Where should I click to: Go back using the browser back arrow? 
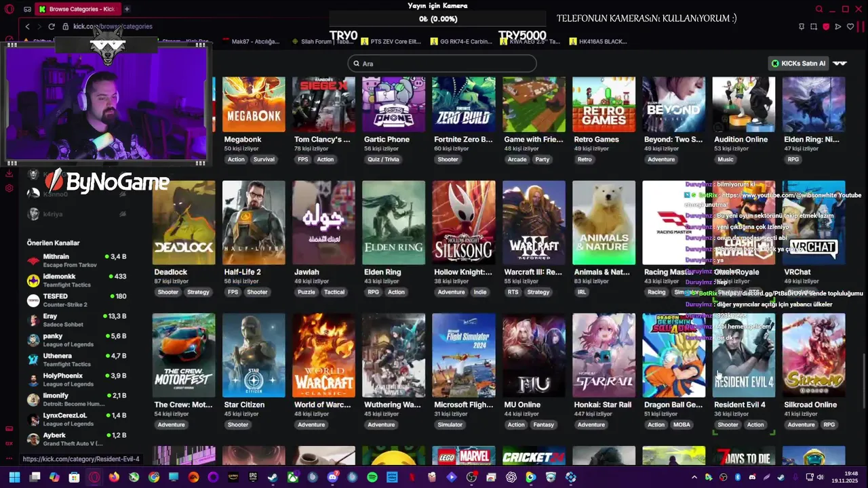[x=27, y=26]
